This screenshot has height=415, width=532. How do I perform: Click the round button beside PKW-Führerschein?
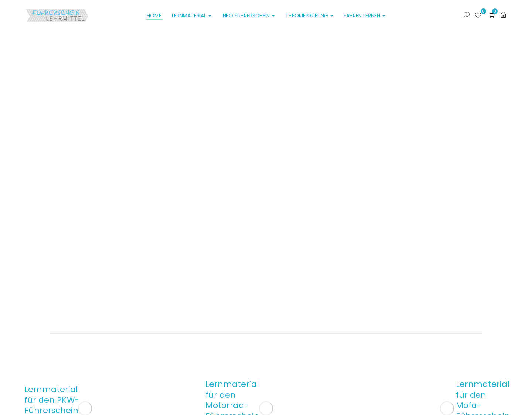pyautogui.click(x=85, y=408)
